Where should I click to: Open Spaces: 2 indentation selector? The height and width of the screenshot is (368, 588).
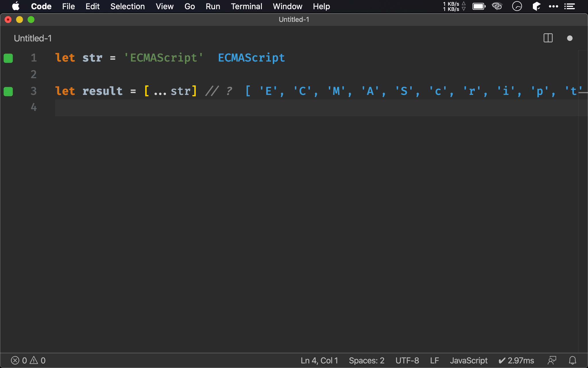[366, 360]
